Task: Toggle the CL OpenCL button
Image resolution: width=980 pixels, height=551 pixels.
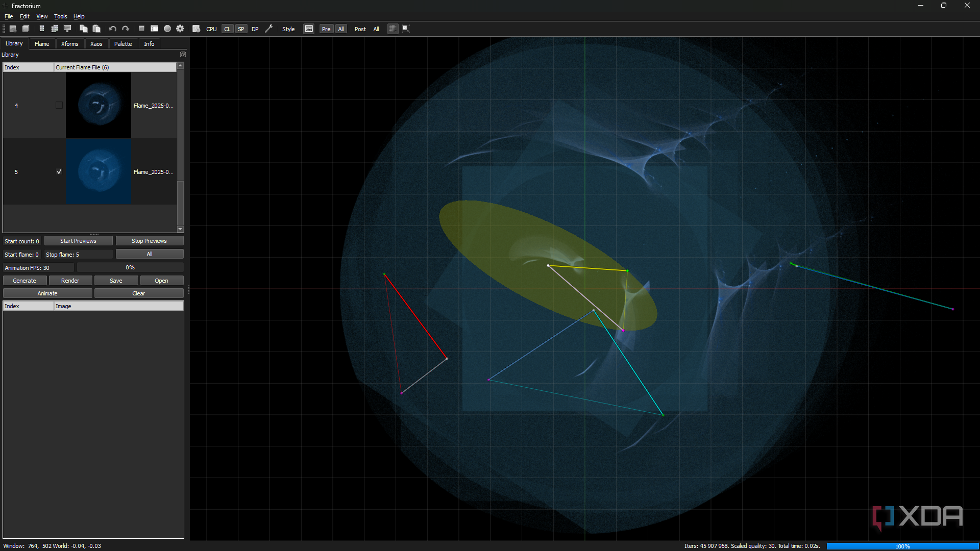Action: coord(227,29)
